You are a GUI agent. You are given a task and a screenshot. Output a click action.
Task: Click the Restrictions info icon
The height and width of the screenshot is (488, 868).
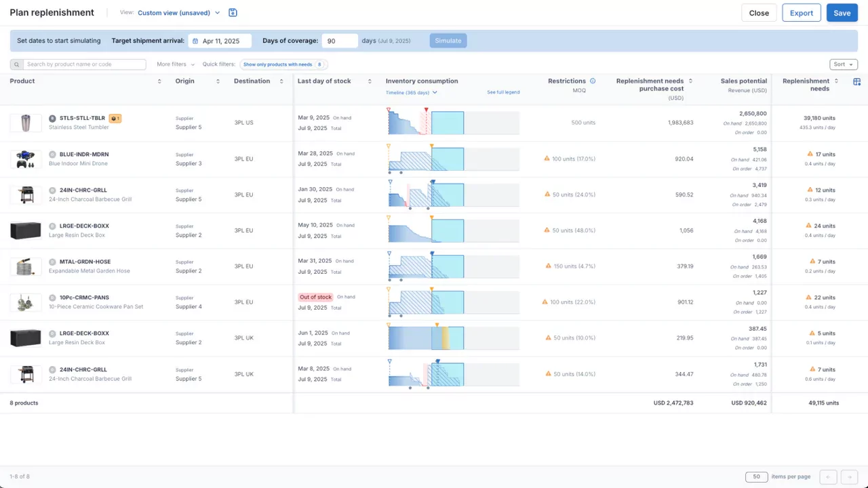click(592, 81)
